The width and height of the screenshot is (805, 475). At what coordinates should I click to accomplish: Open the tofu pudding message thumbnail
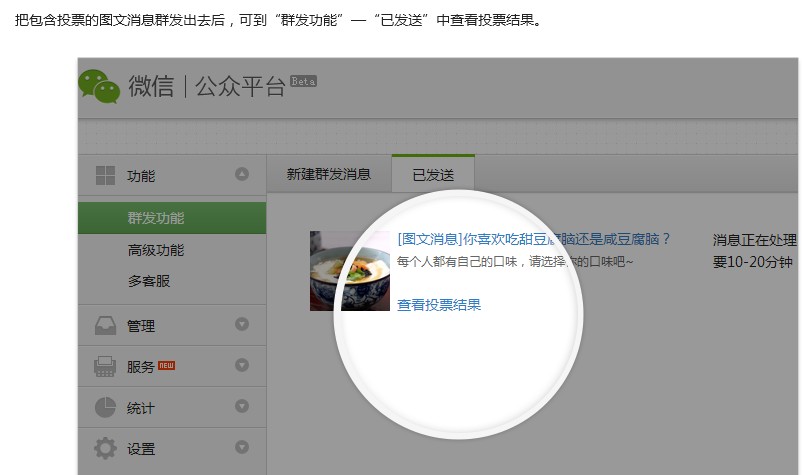coord(349,270)
